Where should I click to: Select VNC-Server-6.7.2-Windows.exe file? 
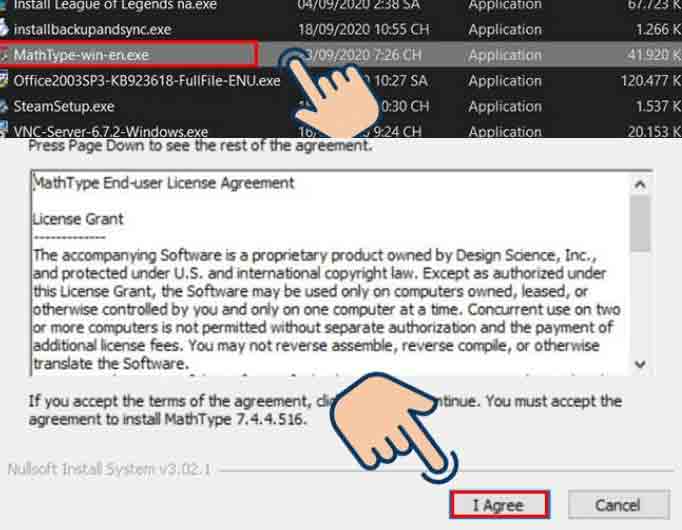tap(110, 131)
